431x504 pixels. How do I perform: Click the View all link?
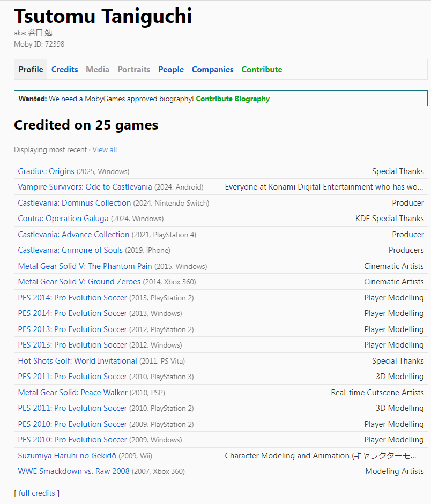point(105,150)
